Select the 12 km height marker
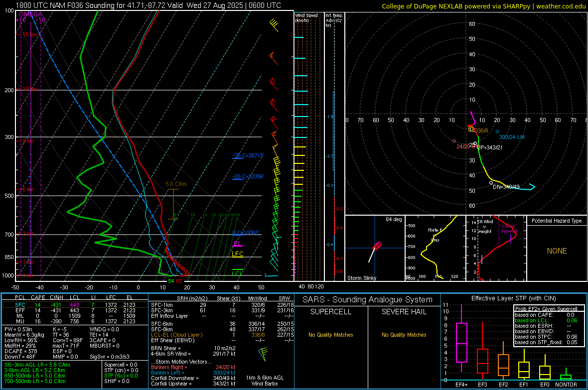This screenshot has width=588, height=390. click(29, 89)
